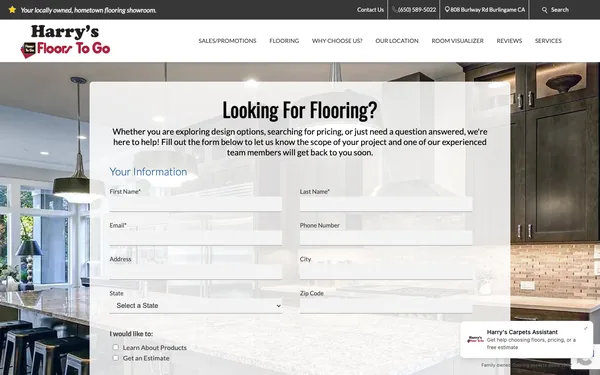Click the 808 Burlway Rd Burlingame CA link
Image resolution: width=600 pixels, height=375 pixels.
coord(488,10)
